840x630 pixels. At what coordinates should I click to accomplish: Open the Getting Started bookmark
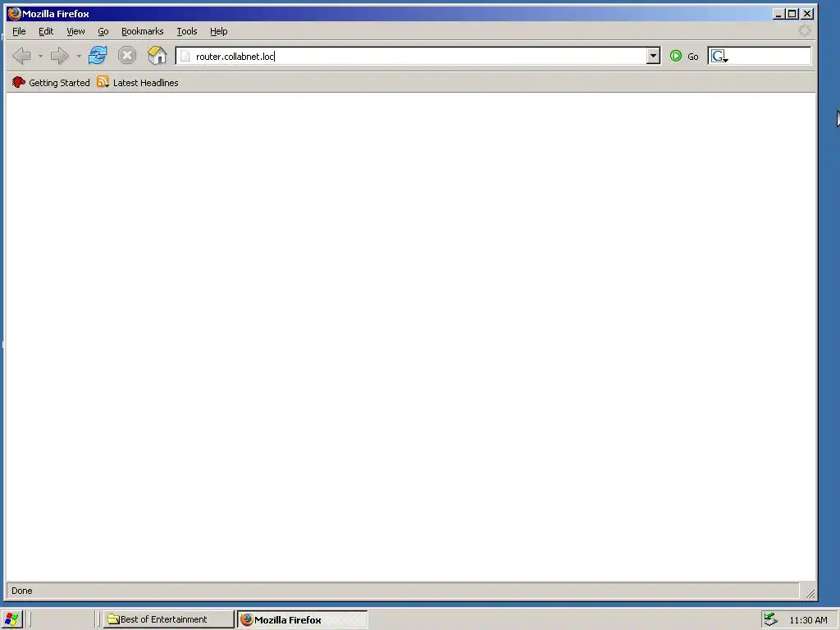(x=51, y=83)
